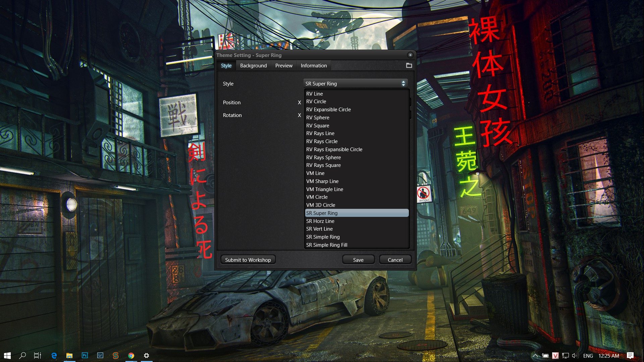Open Task View from the taskbar
The image size is (644, 362).
[38, 356]
